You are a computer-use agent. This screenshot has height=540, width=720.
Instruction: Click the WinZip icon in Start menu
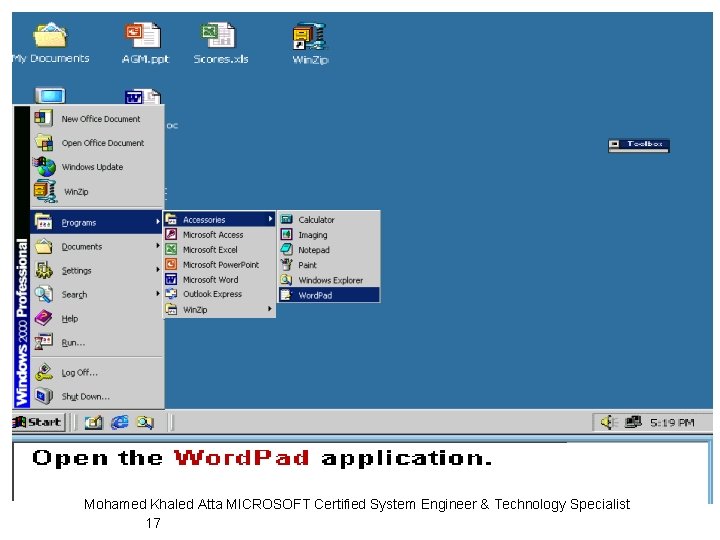tap(45, 191)
